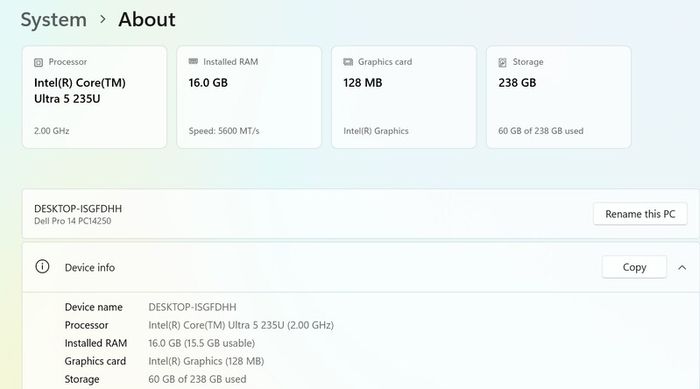Click 60 GB of 238 GB used in device info list
This screenshot has width=700, height=389.
pos(197,379)
